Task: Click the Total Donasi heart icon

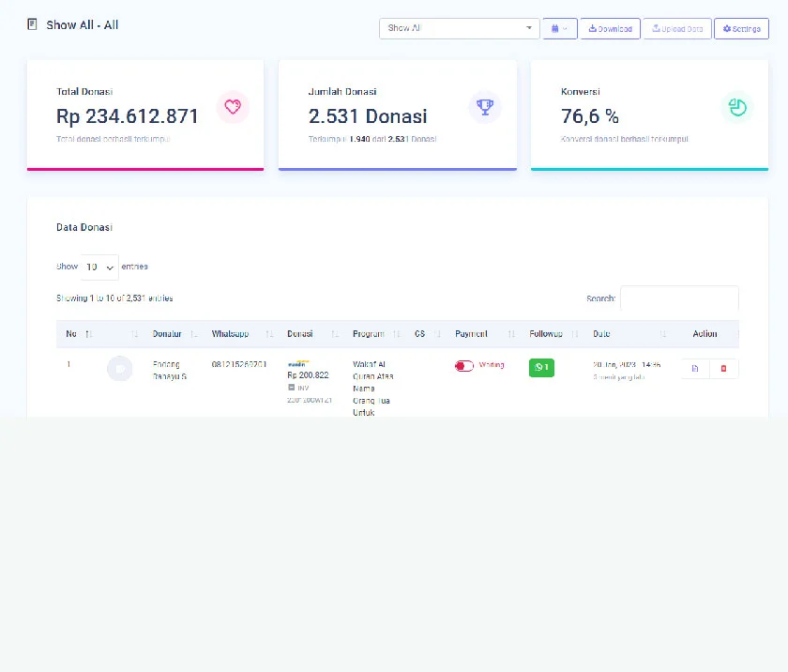Action: coord(233,107)
